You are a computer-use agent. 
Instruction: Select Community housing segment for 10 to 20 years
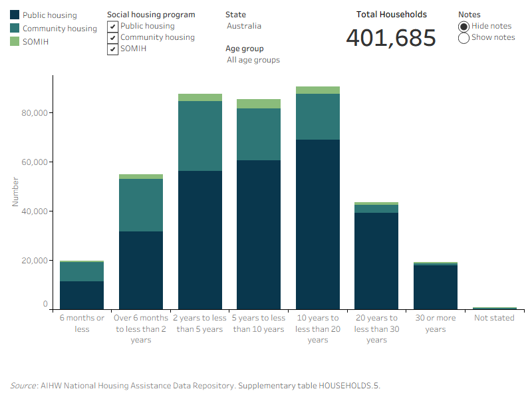(x=318, y=117)
